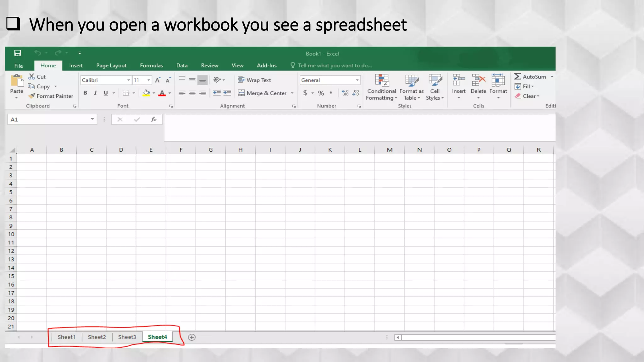This screenshot has height=362, width=644.
Task: Click the AutoSum sigma icon
Action: pos(517,76)
